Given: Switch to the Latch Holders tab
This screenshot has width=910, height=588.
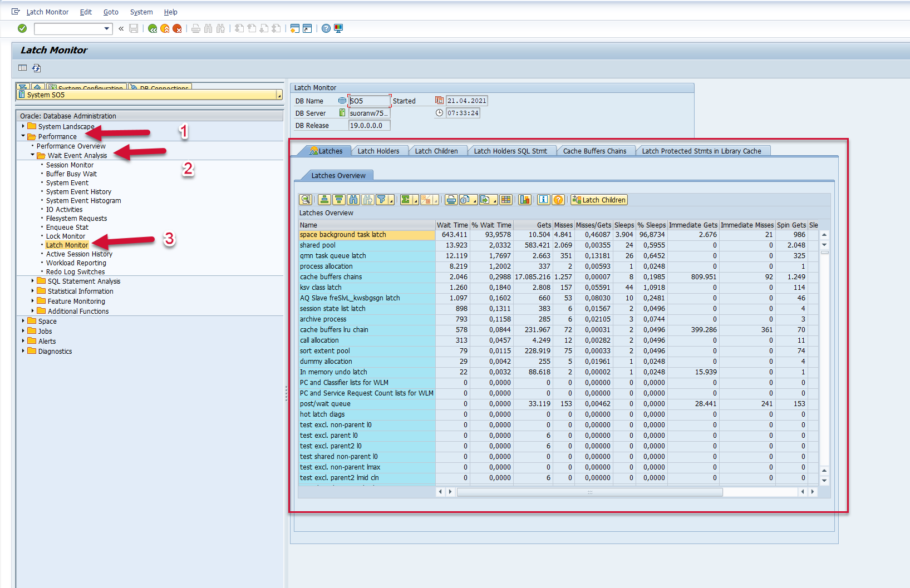Looking at the screenshot, I should (x=378, y=151).
